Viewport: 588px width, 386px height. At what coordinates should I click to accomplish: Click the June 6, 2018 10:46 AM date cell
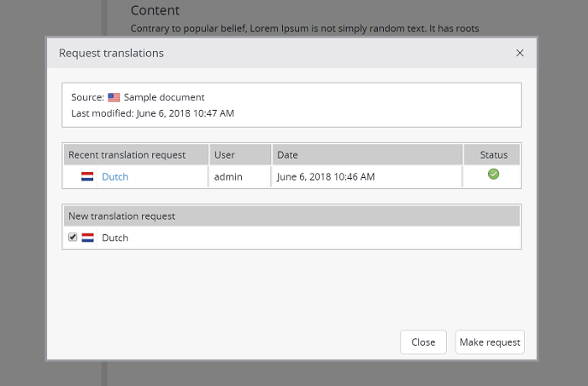tap(367, 176)
